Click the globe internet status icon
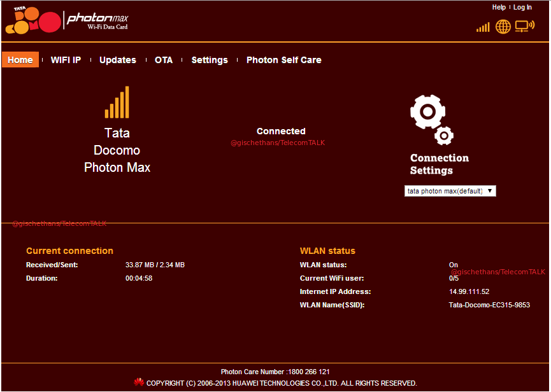 point(503,27)
